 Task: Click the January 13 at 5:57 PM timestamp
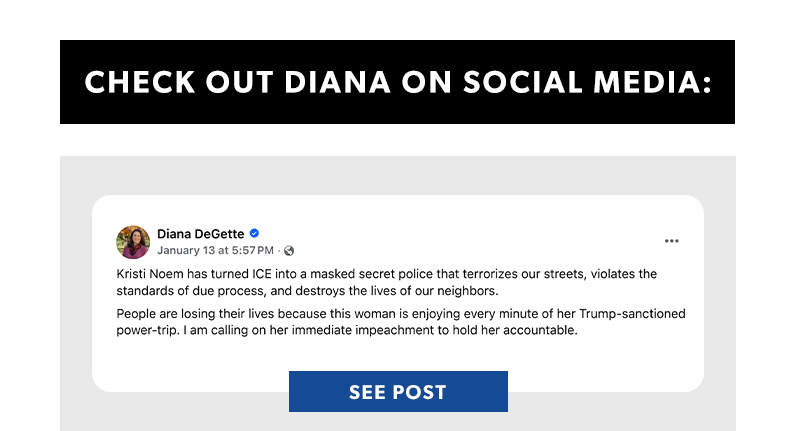click(x=216, y=251)
